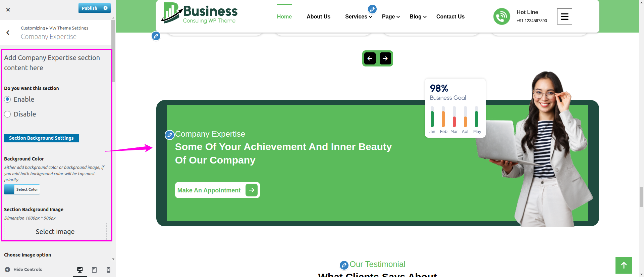Screen dimensions: 644x277
Task: Click the previous slide arrow button
Action: point(370,58)
